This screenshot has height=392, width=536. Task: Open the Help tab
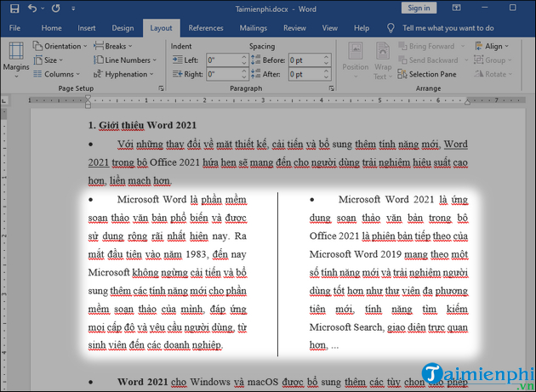tap(362, 28)
